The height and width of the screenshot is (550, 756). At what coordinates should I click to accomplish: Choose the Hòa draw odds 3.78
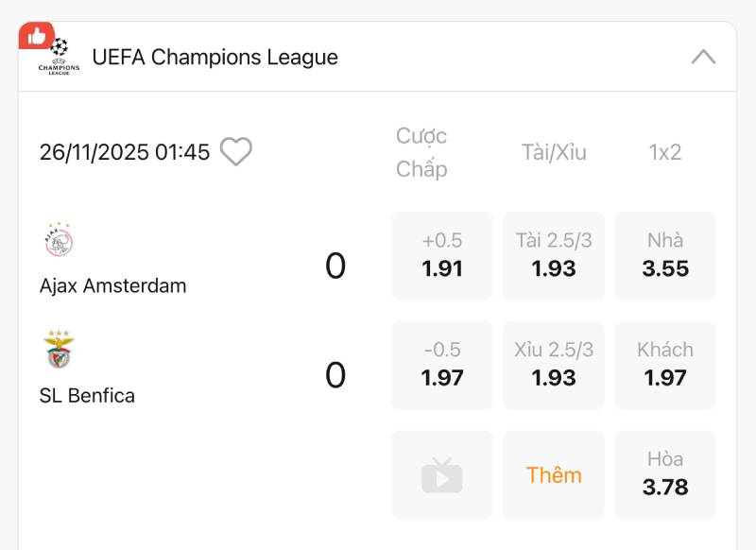click(x=664, y=474)
